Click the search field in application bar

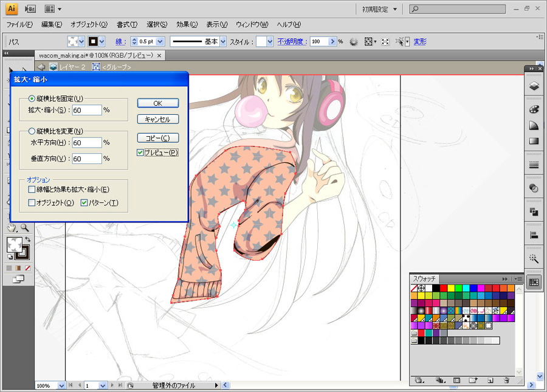[457, 9]
